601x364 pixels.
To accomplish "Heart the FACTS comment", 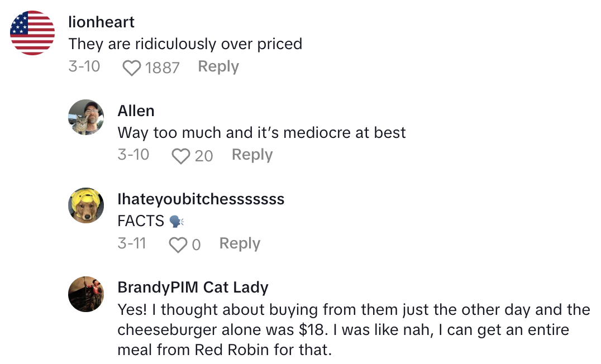I will click(x=178, y=245).
